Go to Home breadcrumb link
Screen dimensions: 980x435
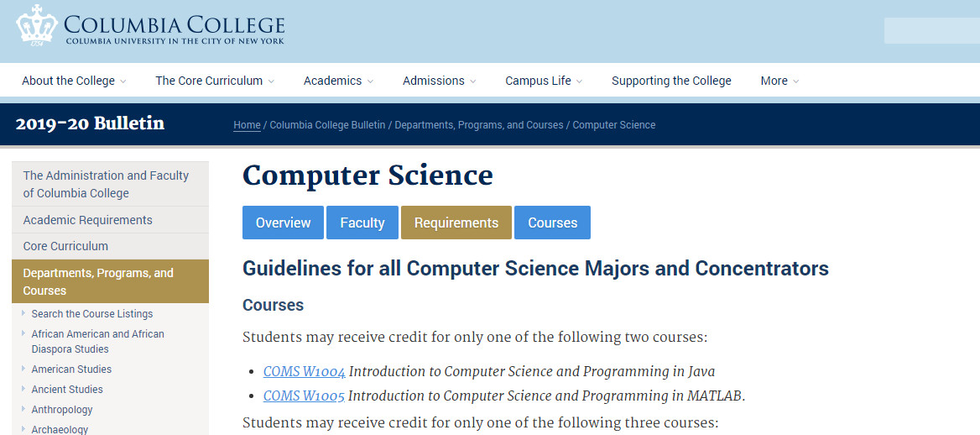(x=247, y=124)
